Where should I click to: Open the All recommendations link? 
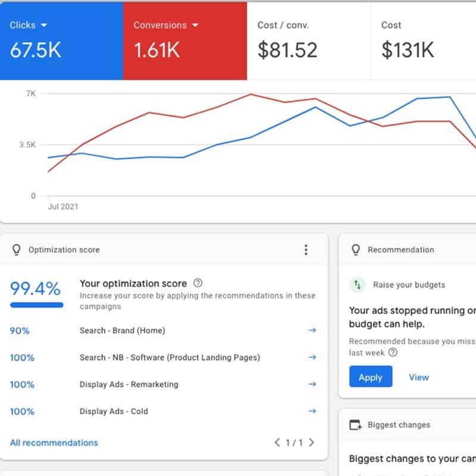[54, 443]
